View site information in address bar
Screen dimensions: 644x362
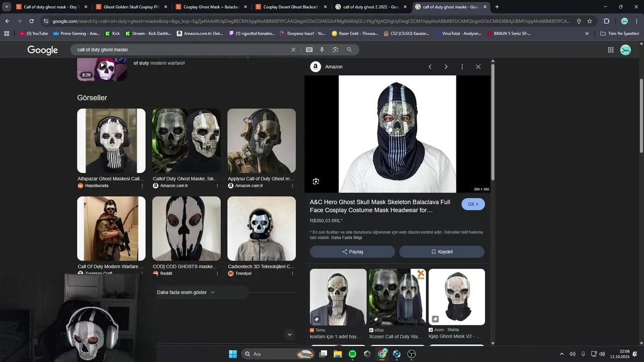click(46, 21)
